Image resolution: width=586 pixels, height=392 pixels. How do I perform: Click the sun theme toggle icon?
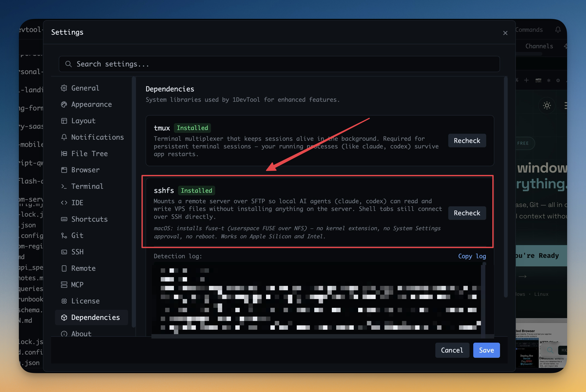(x=547, y=105)
